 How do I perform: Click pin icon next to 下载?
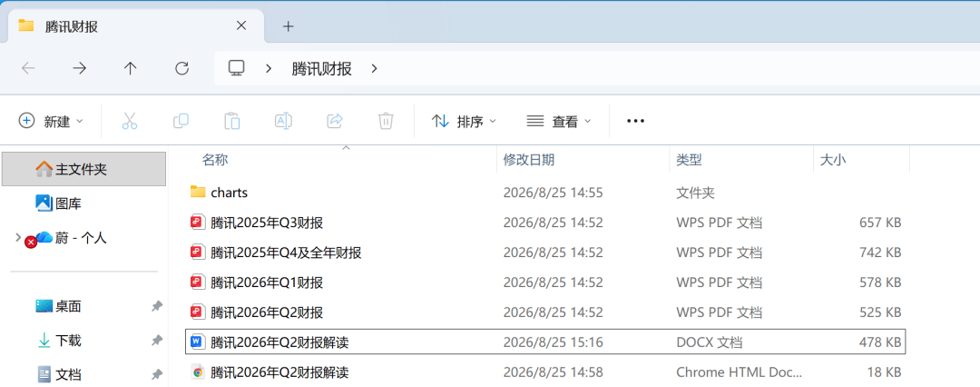(x=157, y=341)
